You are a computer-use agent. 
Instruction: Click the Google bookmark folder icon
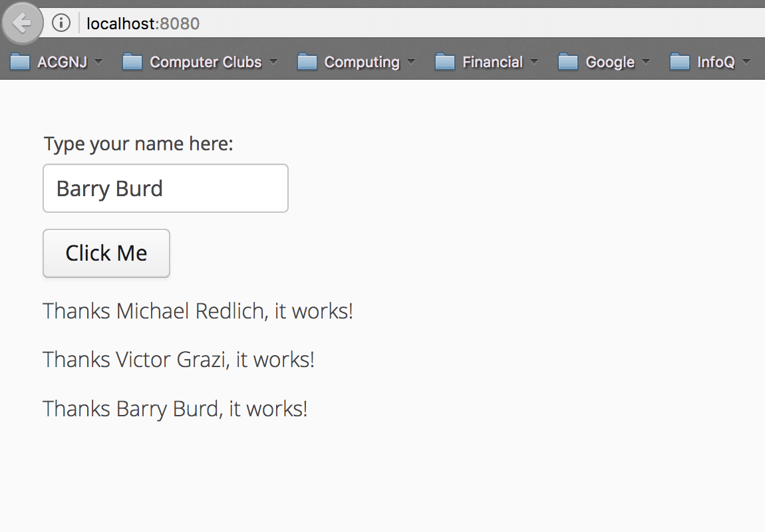(x=568, y=62)
